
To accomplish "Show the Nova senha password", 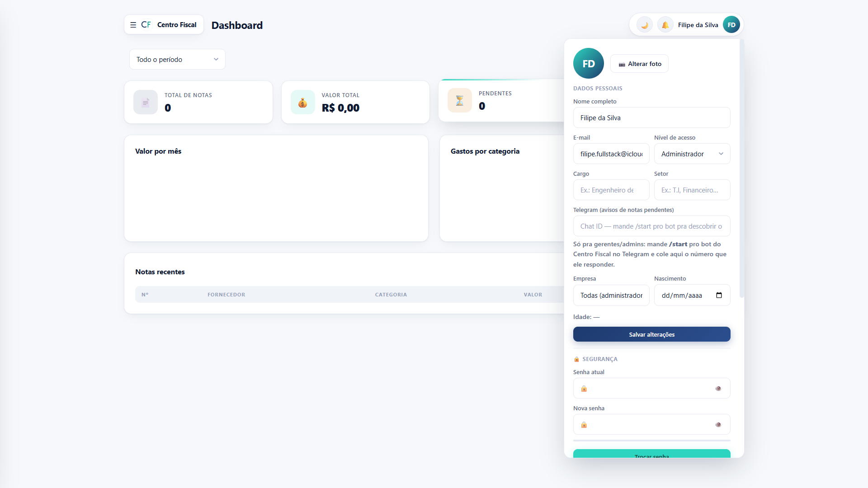I will point(718,425).
